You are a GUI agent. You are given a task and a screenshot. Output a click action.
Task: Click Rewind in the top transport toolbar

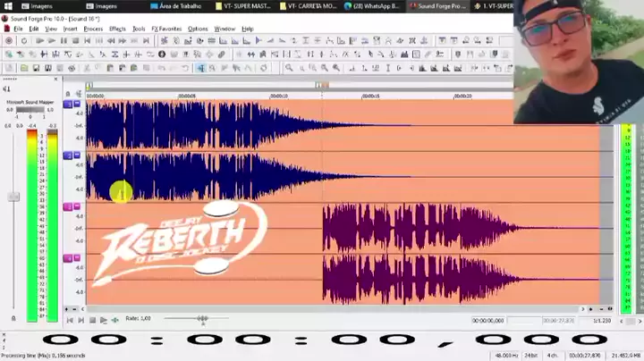tap(111, 40)
